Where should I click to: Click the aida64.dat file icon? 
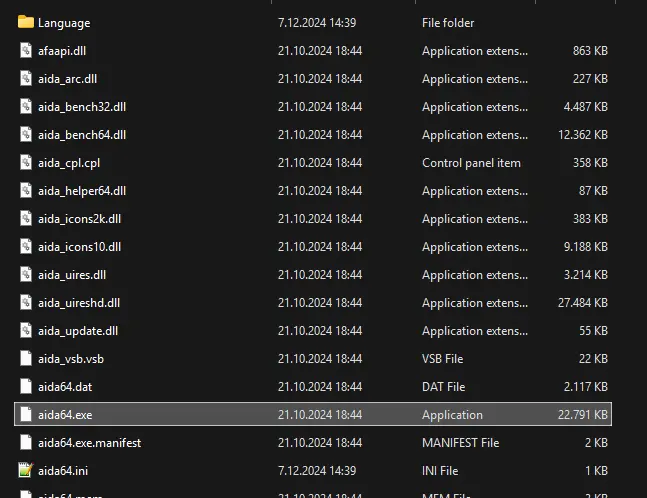(26, 386)
